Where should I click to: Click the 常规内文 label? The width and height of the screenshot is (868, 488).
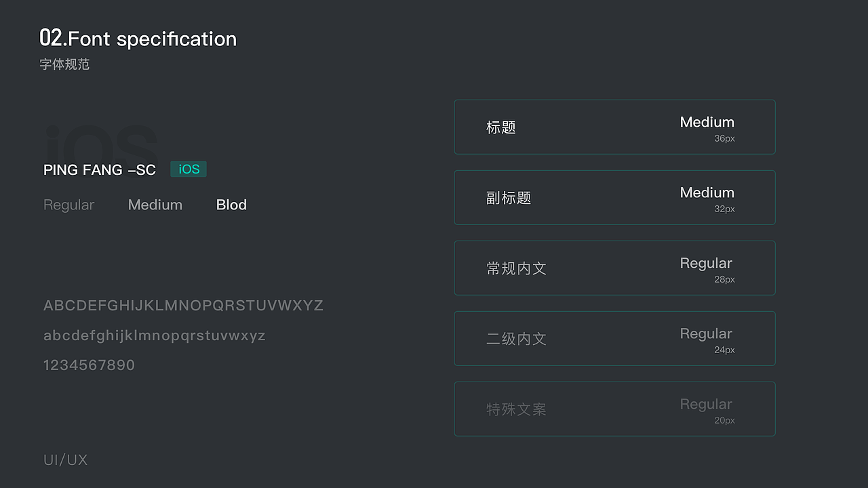point(516,268)
